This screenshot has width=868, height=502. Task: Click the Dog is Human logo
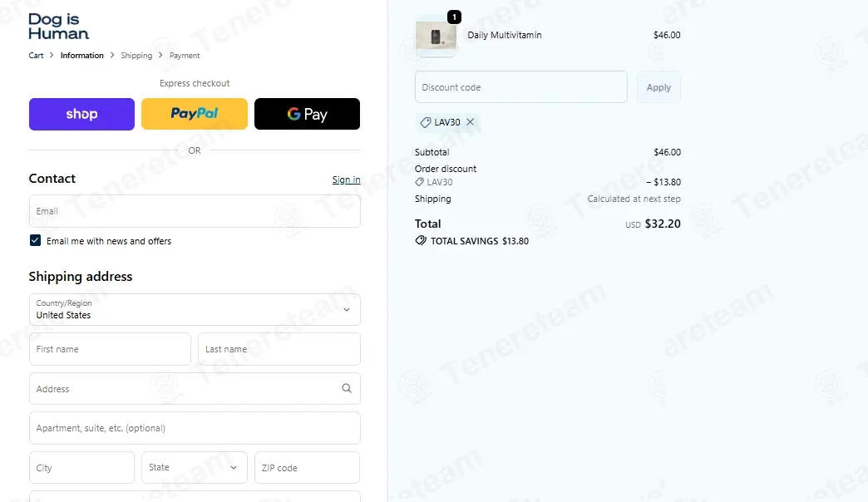coord(59,26)
